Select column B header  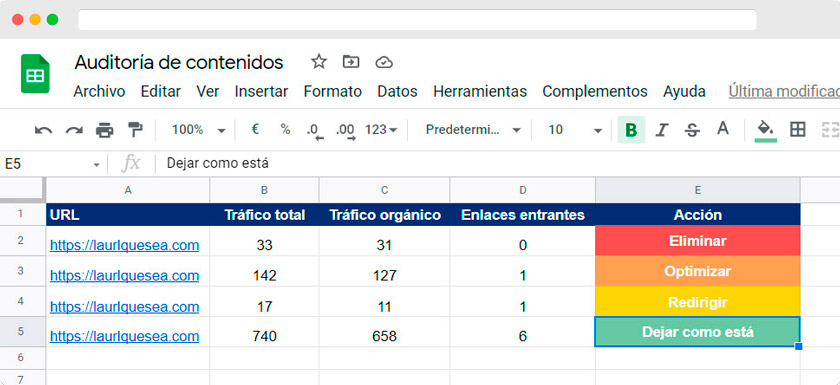[264, 190]
